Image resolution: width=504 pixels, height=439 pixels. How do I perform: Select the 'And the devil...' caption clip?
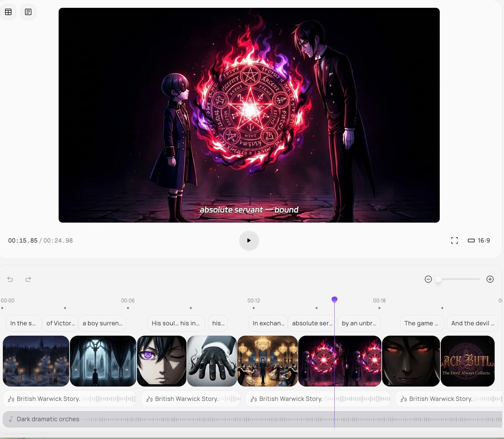pos(472,323)
